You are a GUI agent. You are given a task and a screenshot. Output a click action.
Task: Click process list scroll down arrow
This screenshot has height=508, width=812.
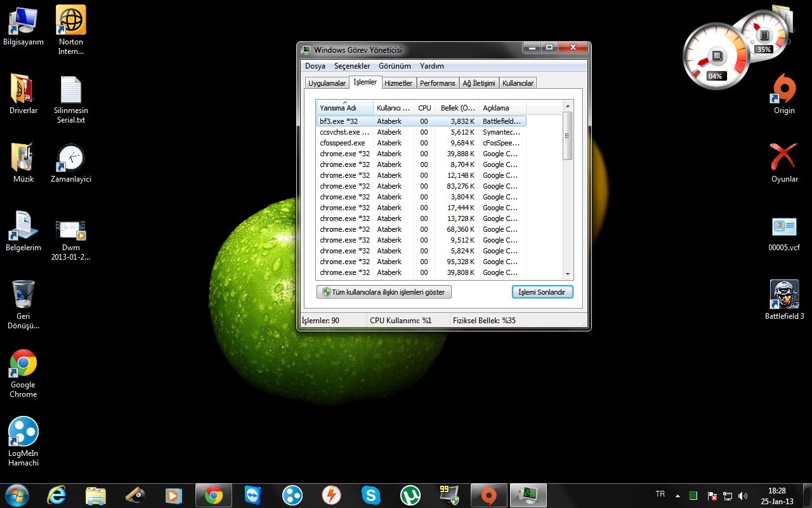pos(568,274)
